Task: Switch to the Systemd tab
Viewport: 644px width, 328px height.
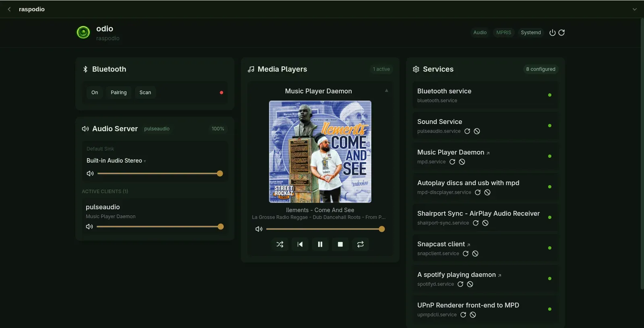Action: tap(531, 33)
